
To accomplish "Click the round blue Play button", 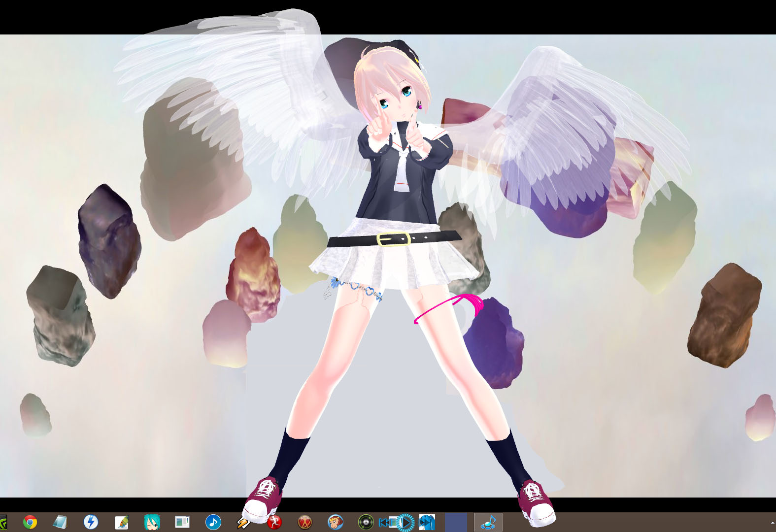I will pyautogui.click(x=405, y=522).
